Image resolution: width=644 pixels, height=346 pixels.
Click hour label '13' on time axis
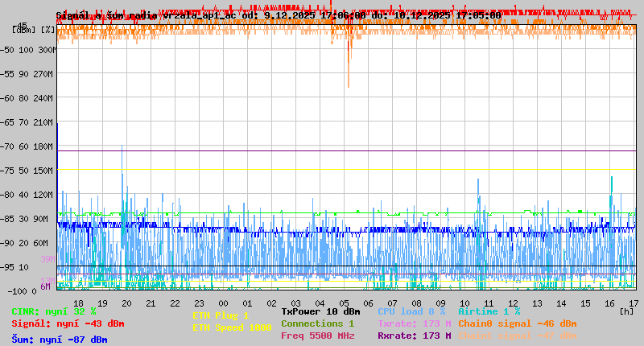[537, 303]
